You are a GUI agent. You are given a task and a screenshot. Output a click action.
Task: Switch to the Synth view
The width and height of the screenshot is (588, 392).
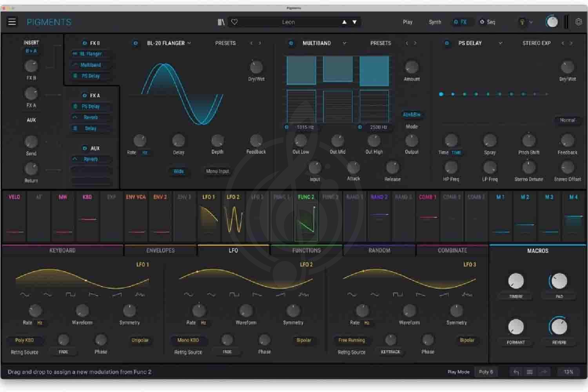435,22
